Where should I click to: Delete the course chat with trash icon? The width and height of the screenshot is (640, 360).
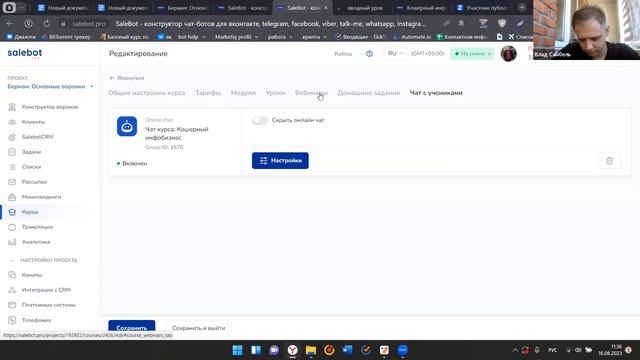(609, 161)
